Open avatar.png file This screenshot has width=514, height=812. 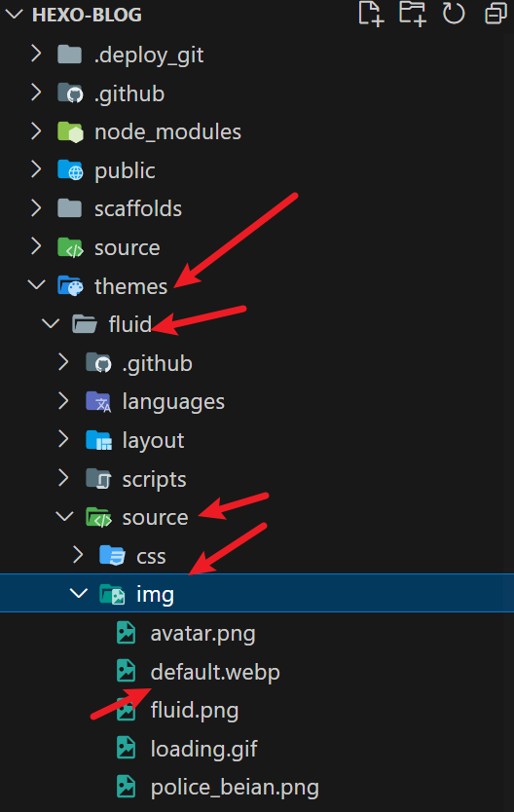pos(202,633)
